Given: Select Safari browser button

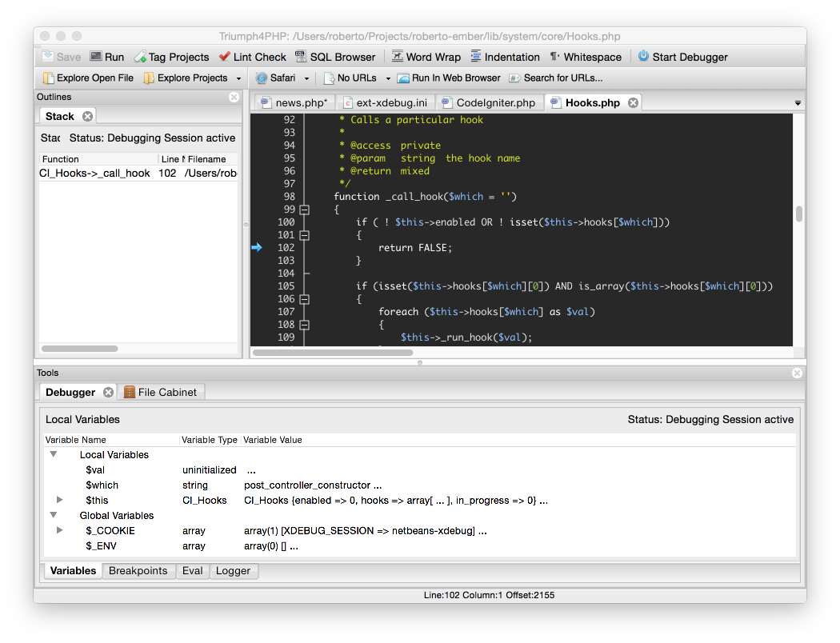Looking at the screenshot, I should [x=275, y=78].
